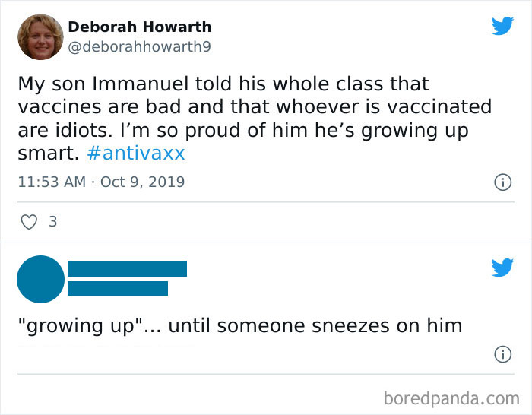
Task: Visit the @deborahhowarth9 handle
Action: pos(139,47)
